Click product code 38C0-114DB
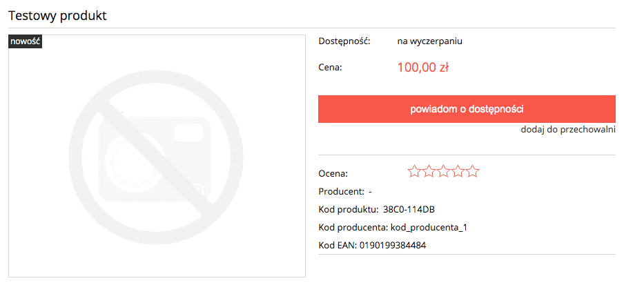This screenshot has height=294, width=644. tap(409, 209)
